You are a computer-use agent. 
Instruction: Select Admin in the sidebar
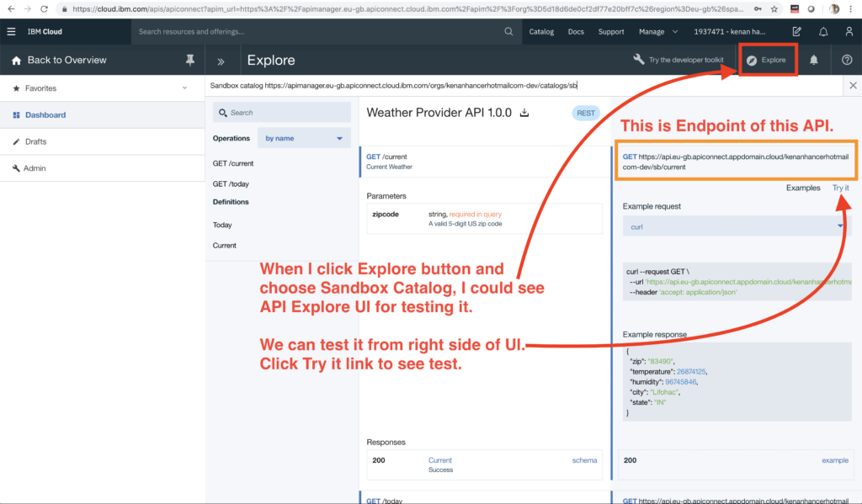102,168
